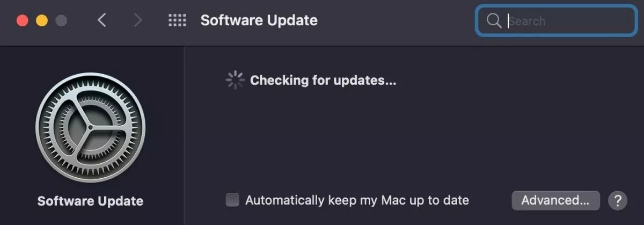Click the empty pane below the Checking status
Image resolution: width=644 pixels, height=225 pixels.
413,140
